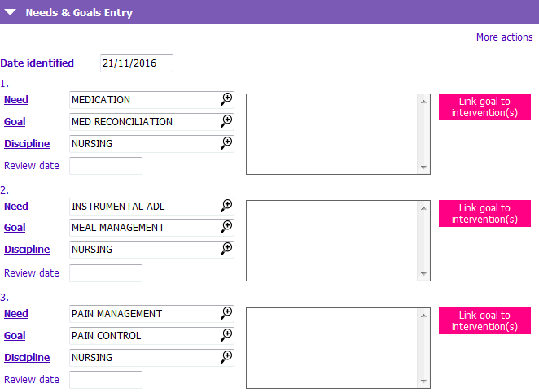
Task: Click the Goal link in entry 2
Action: coord(15,228)
